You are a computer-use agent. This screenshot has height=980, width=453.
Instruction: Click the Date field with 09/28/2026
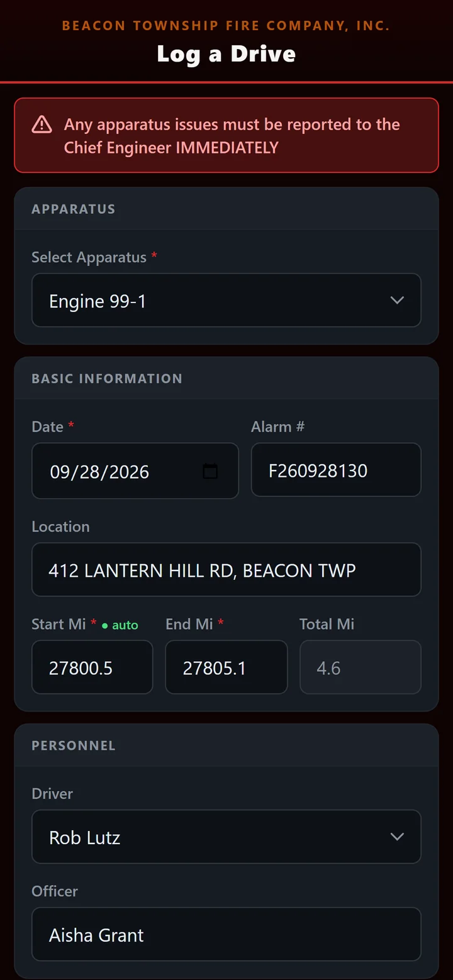pyautogui.click(x=135, y=471)
